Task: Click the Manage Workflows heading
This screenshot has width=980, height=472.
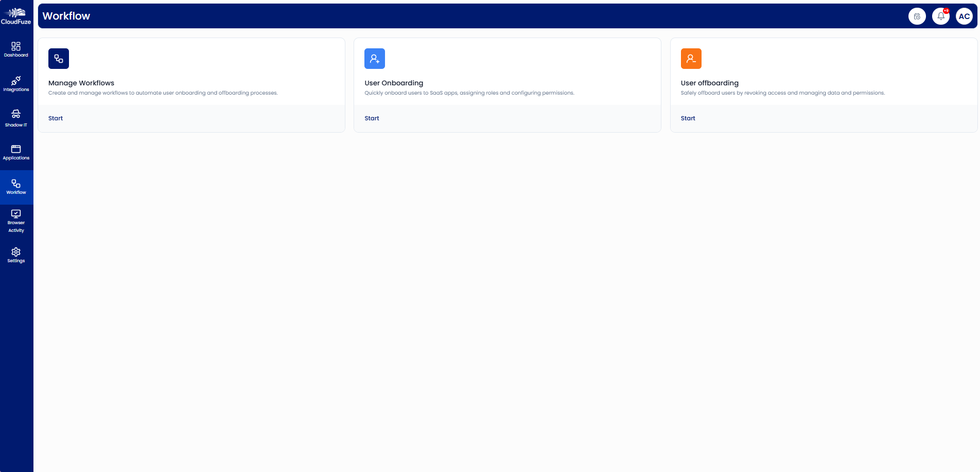Action: click(x=81, y=83)
